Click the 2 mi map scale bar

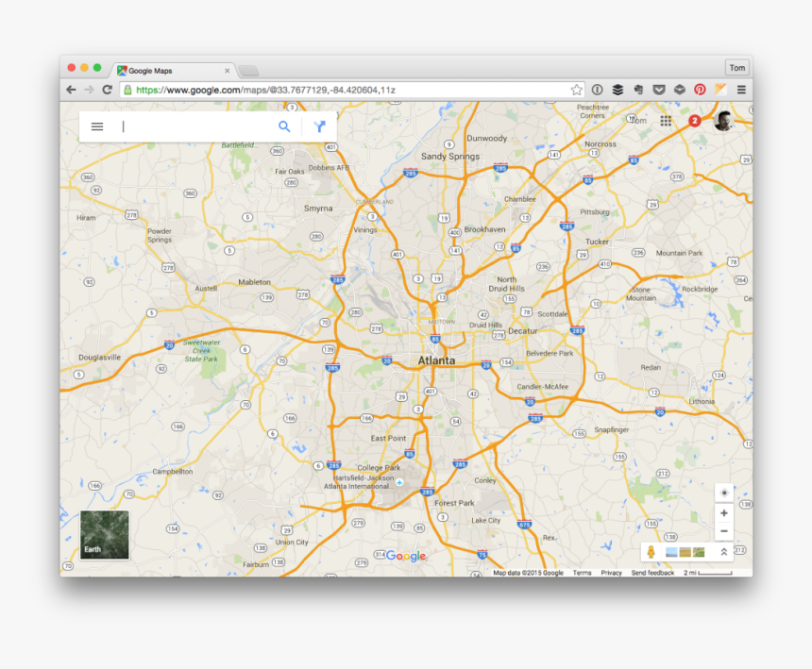[x=707, y=573]
